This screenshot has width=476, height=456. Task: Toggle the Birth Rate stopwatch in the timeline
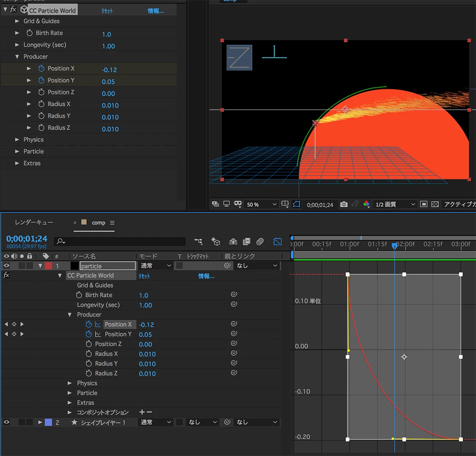tap(79, 295)
